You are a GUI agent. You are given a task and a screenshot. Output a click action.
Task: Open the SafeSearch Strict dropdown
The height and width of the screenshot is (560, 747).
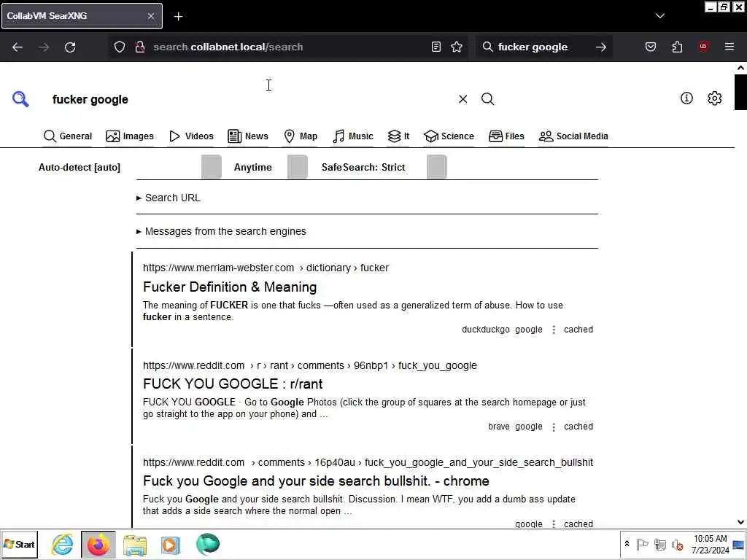click(384, 167)
